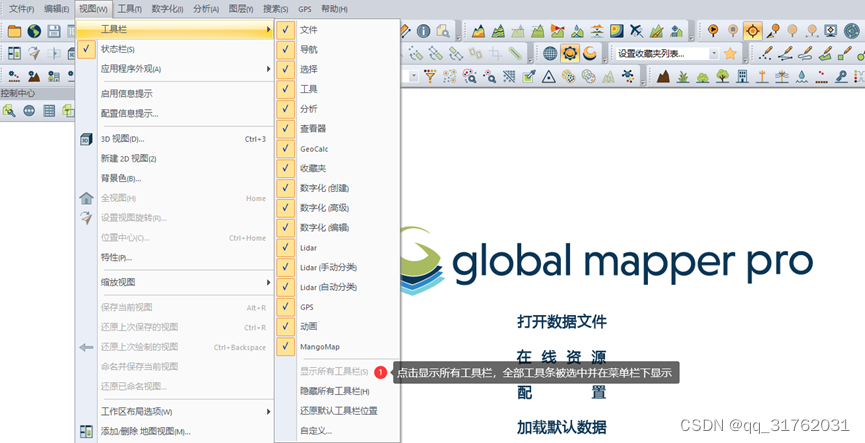Click the triangle with dot icon

(548, 76)
